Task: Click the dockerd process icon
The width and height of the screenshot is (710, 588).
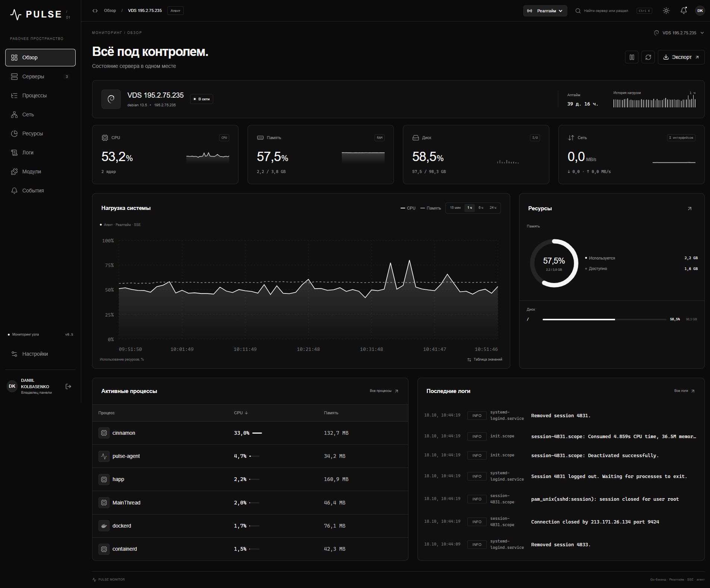Action: click(104, 526)
